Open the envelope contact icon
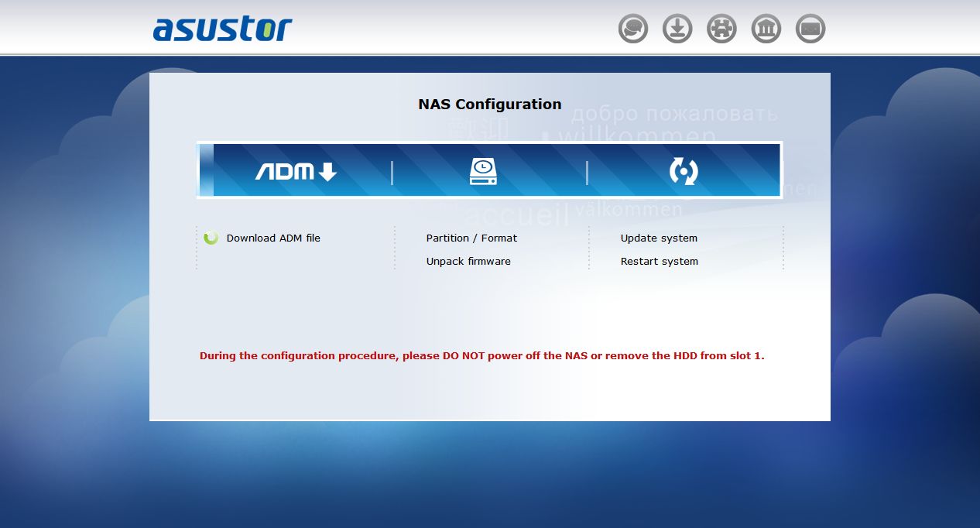980x528 pixels. coord(810,29)
